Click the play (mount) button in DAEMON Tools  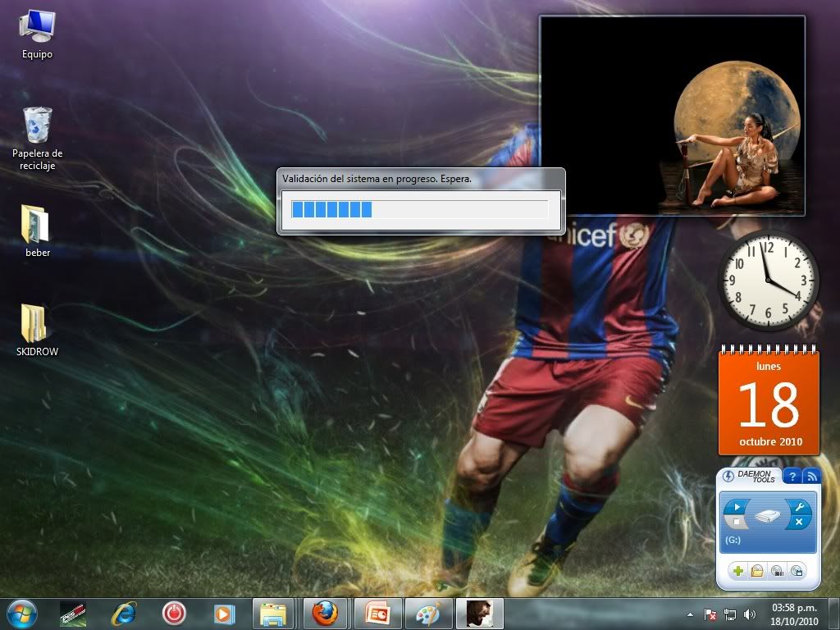pyautogui.click(x=737, y=506)
